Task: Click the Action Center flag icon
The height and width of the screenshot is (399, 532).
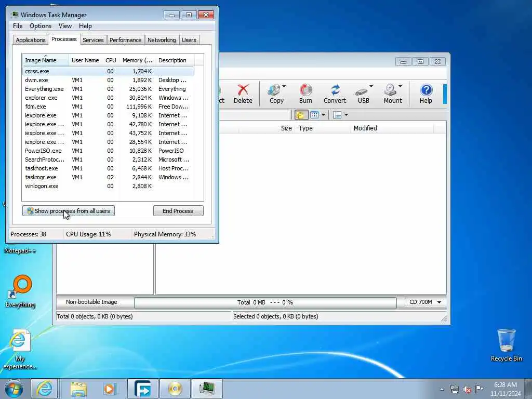Action: (x=479, y=389)
